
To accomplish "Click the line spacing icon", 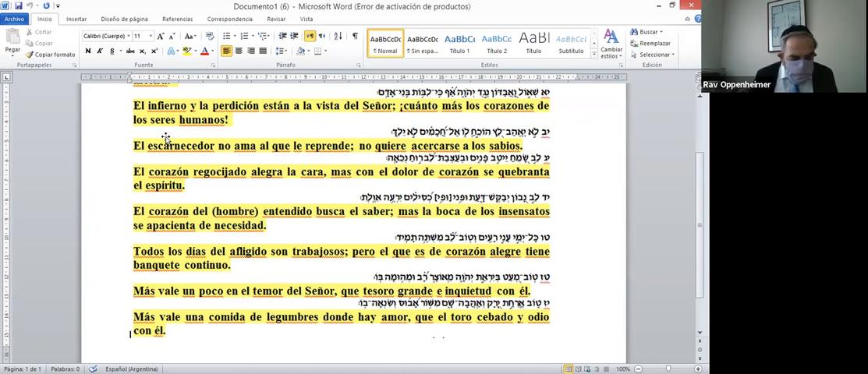I will [x=279, y=51].
